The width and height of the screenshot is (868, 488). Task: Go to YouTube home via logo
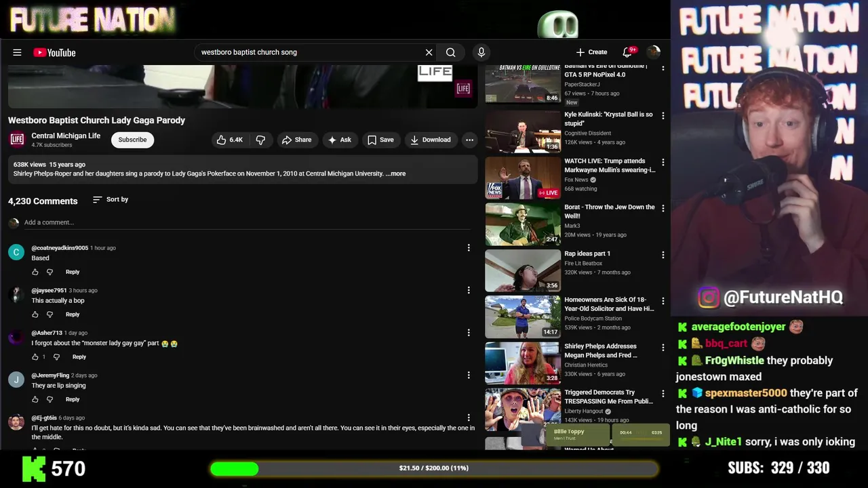point(54,52)
